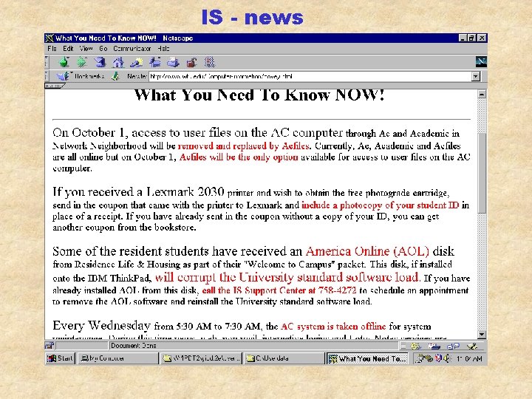
Task: Collapse the navigation toolbar via its grip
Action: click(47, 62)
